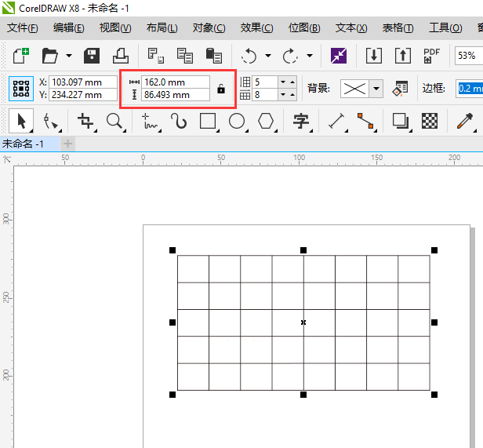The image size is (483, 448).
Task: Select the Rectangle tool
Action: coord(208,121)
